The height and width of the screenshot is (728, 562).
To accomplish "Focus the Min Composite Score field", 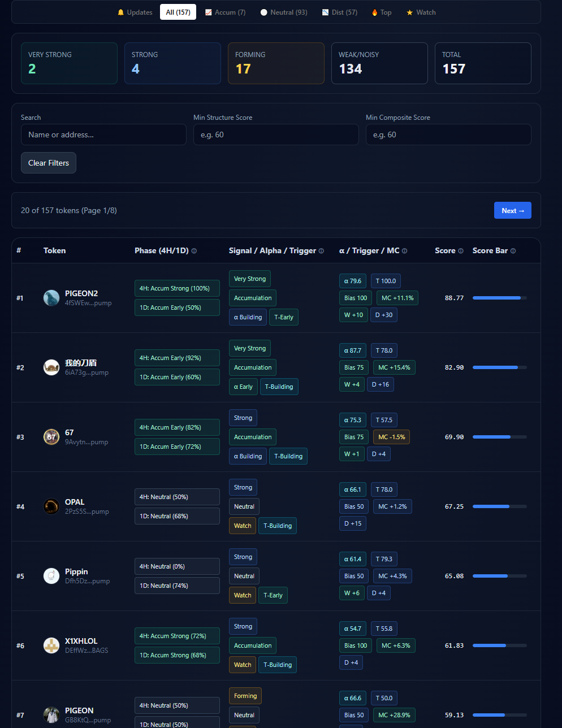I will [448, 135].
